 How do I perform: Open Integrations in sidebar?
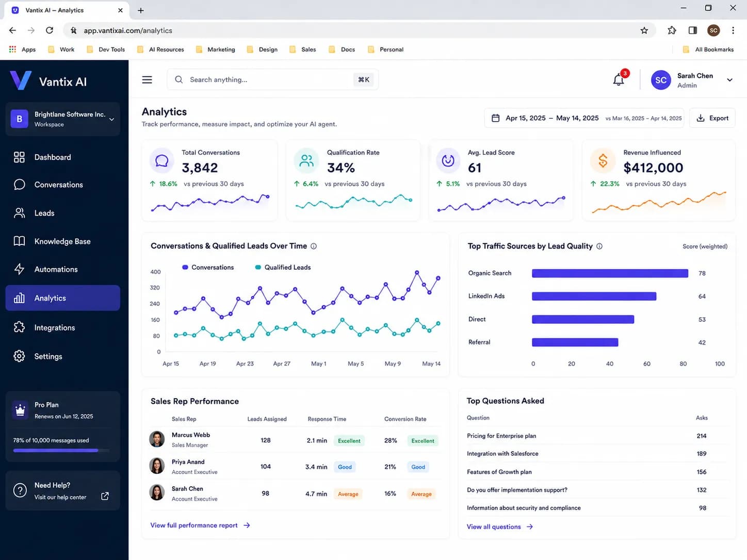(63, 327)
